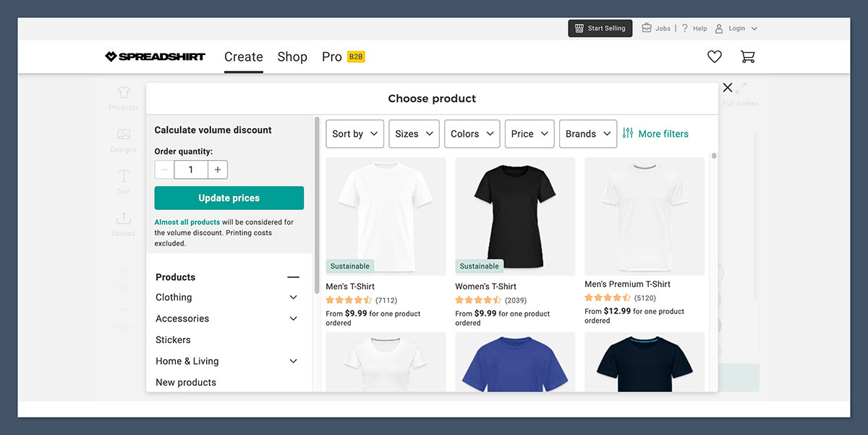Open the Designs panel in sidebar
The width and height of the screenshot is (868, 435).
coord(124,140)
